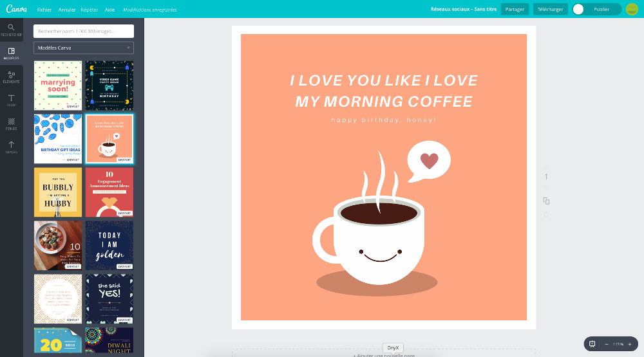Open the Fichier menu
Image resolution: width=644 pixels, height=357 pixels.
coord(44,10)
